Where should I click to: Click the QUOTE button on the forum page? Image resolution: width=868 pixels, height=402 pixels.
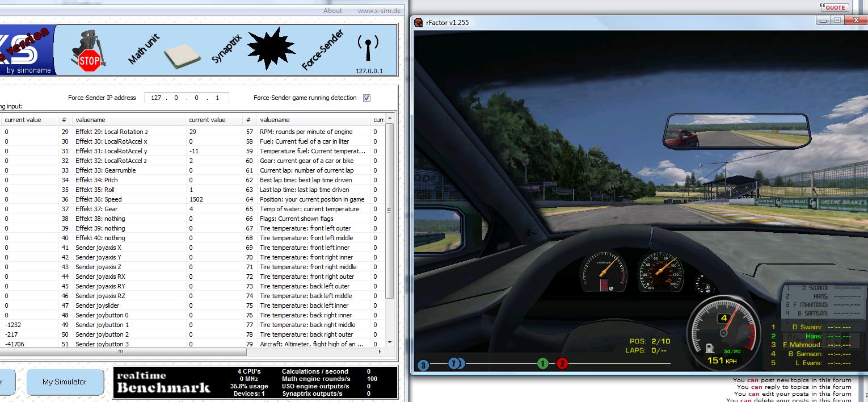click(x=835, y=7)
